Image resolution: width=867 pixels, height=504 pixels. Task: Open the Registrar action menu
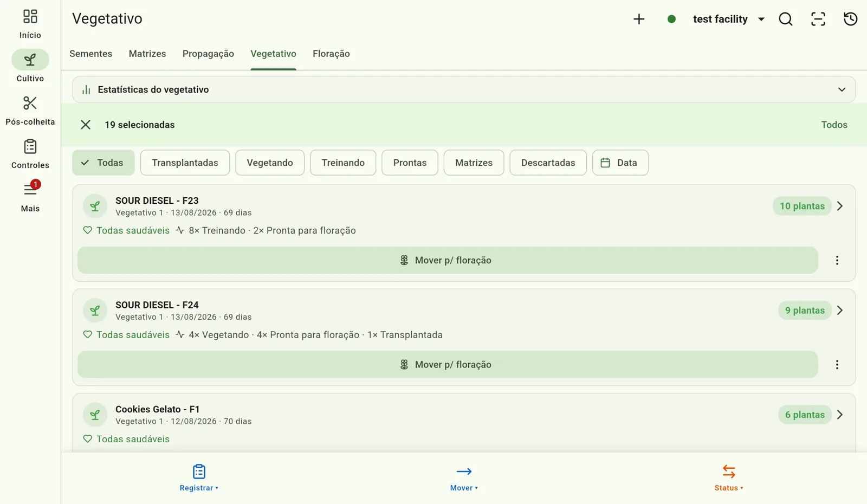point(199,478)
